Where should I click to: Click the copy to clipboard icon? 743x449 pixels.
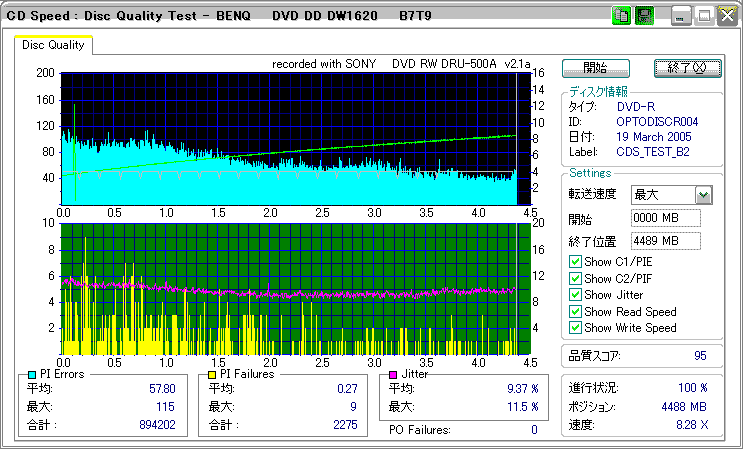click(x=621, y=16)
